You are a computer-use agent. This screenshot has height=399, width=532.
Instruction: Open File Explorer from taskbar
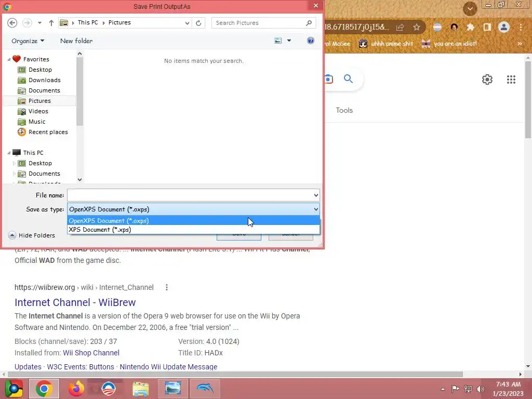pyautogui.click(x=140, y=389)
